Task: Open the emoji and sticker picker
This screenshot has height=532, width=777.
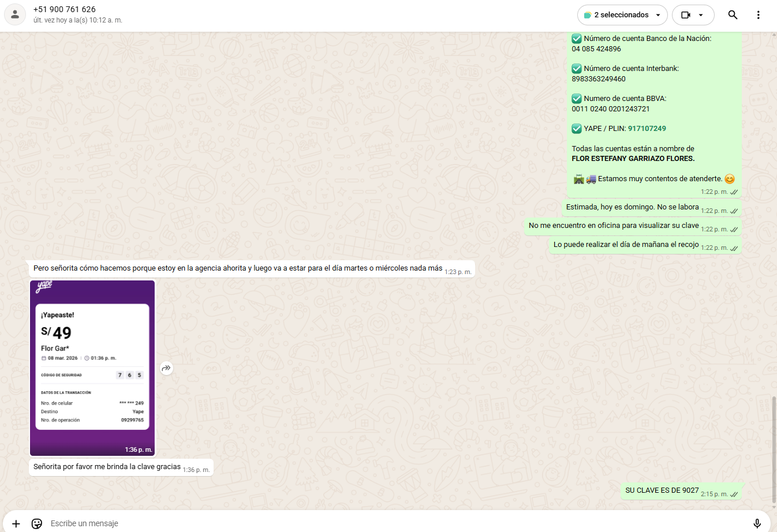Action: [x=37, y=523]
